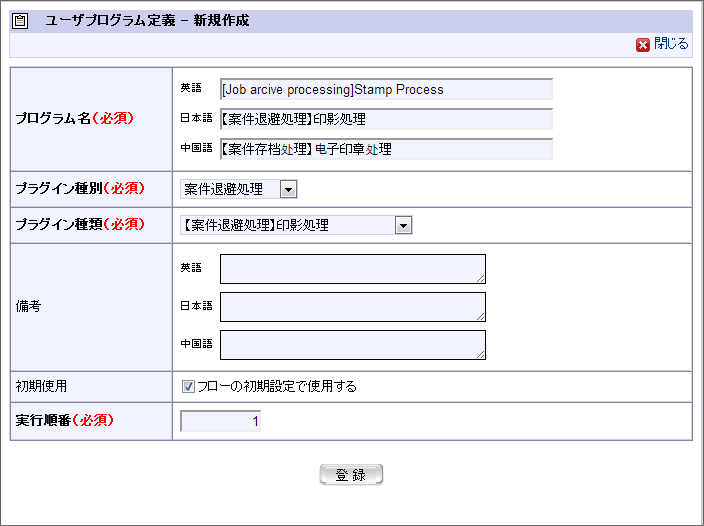Click the arrow on the 案件退避処理 select
This screenshot has width=704, height=526.
[x=288, y=189]
